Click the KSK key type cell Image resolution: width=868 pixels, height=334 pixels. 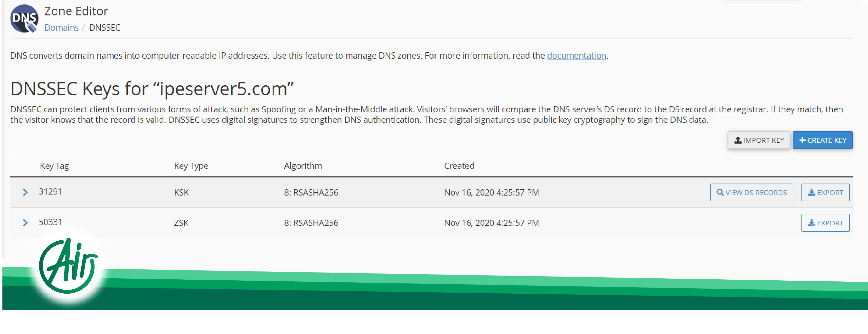[181, 192]
